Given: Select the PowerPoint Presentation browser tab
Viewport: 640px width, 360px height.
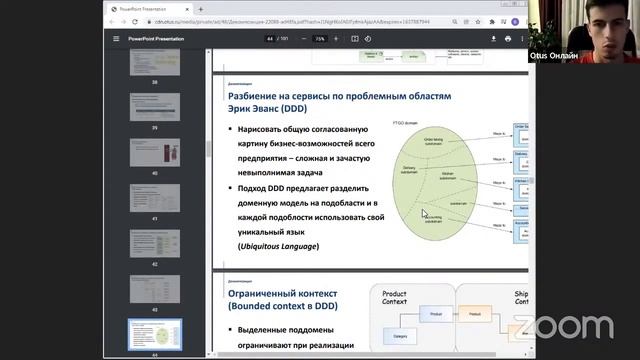Looking at the screenshot, I should pos(149,9).
